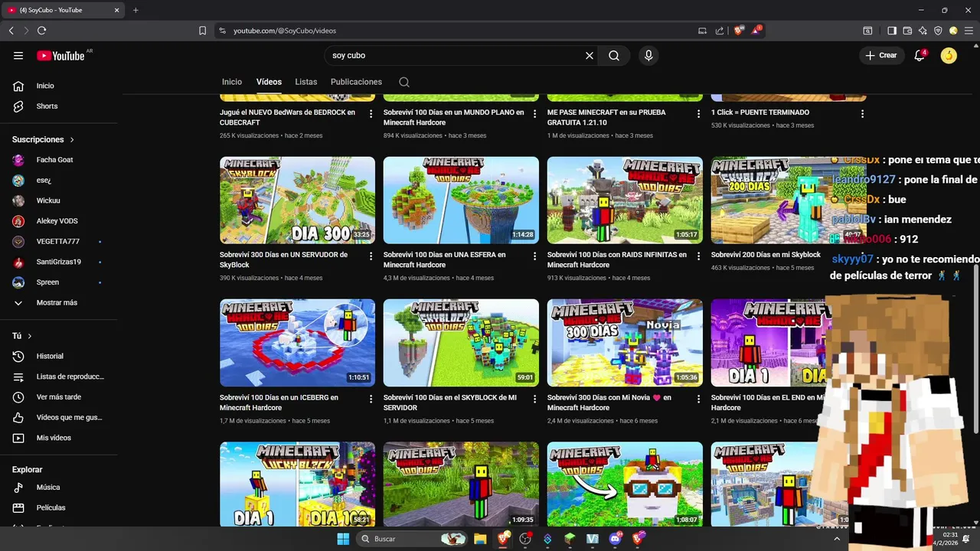This screenshot has width=980, height=551.
Task: Open the Leo AI sparkle icon
Action: coord(923,31)
